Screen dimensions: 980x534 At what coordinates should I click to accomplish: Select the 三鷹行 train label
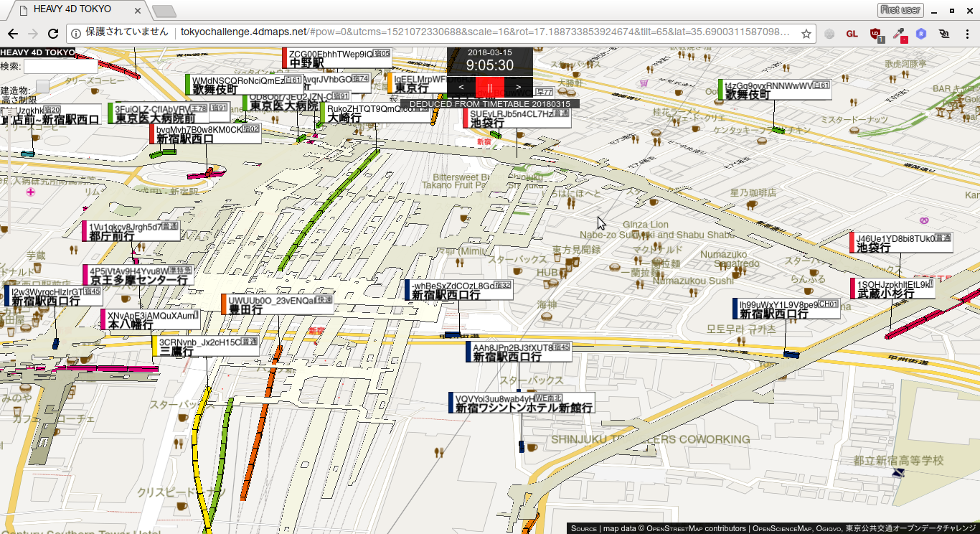click(206, 346)
